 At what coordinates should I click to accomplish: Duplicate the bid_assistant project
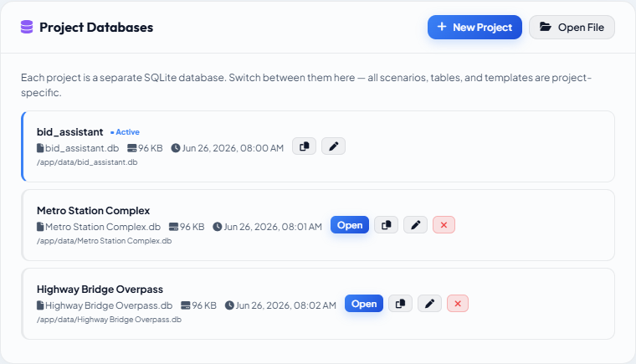coord(305,146)
